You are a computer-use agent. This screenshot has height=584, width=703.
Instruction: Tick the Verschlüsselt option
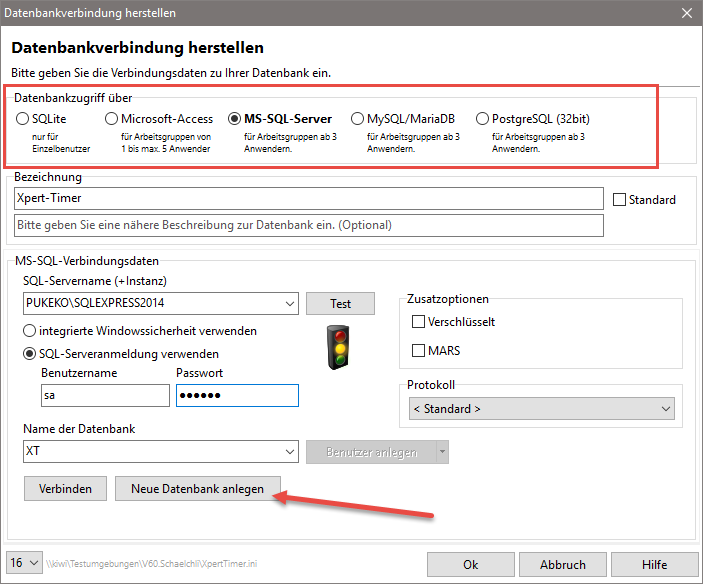(419, 322)
